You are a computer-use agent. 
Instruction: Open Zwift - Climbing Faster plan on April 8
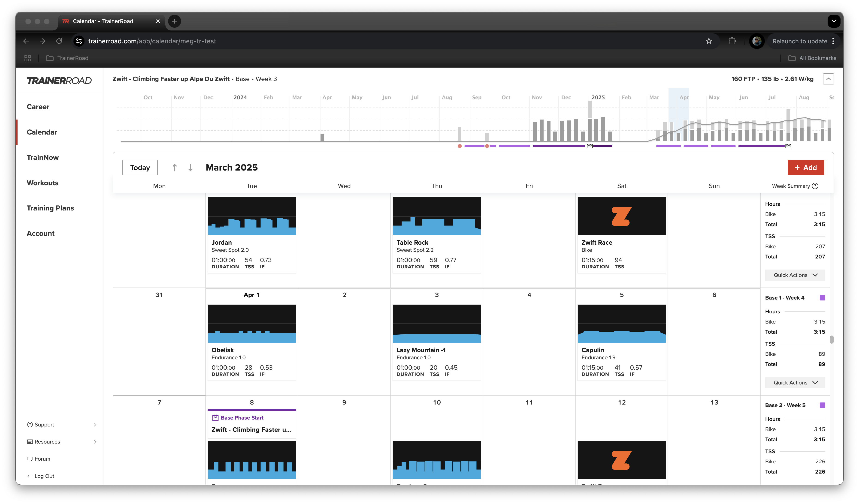[x=251, y=430]
